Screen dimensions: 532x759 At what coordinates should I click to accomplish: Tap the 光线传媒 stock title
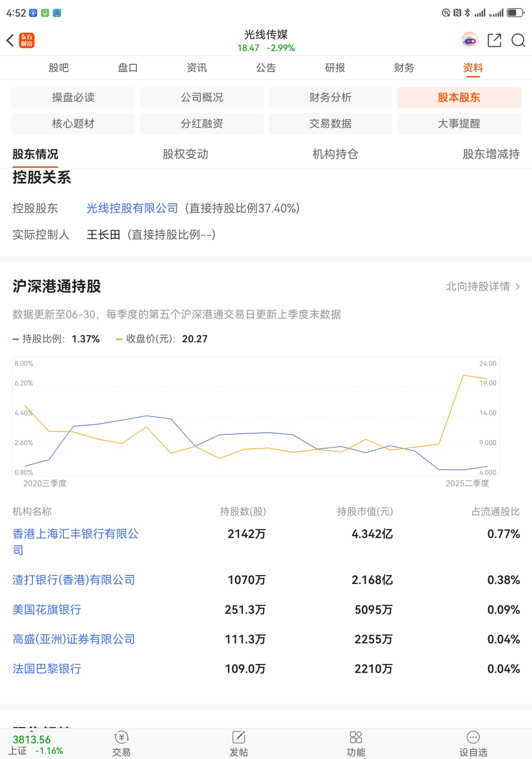266,34
